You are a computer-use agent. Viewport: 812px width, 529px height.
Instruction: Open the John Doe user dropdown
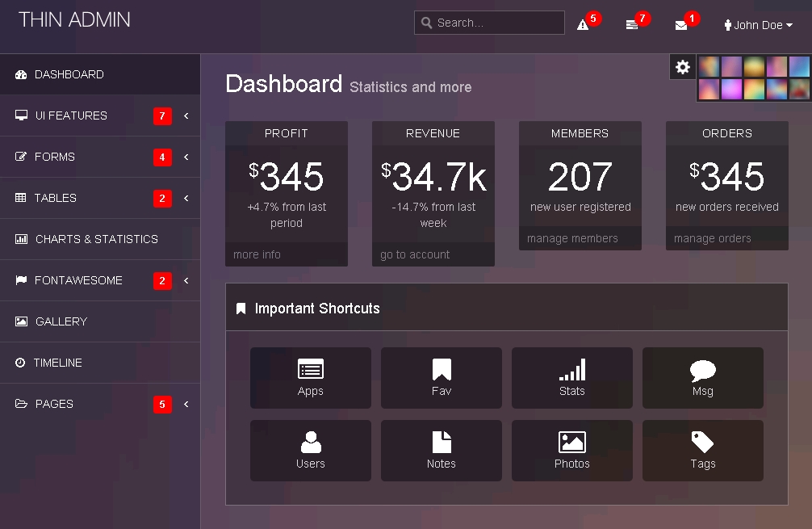[759, 25]
